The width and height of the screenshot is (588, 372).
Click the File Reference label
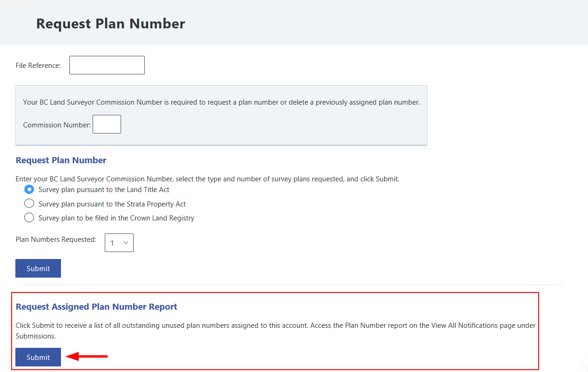[x=38, y=66]
